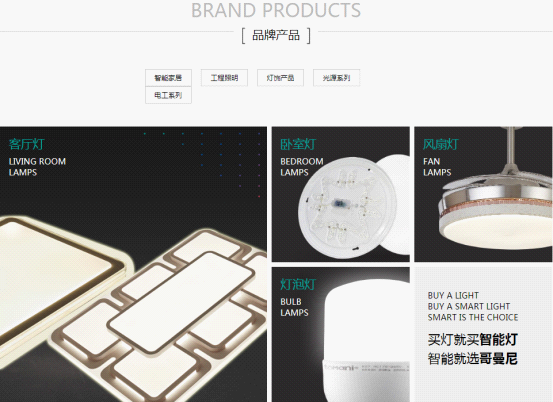The image size is (553, 402).
Task: Click the 灯泡灯 green title text
Action: pos(298,284)
